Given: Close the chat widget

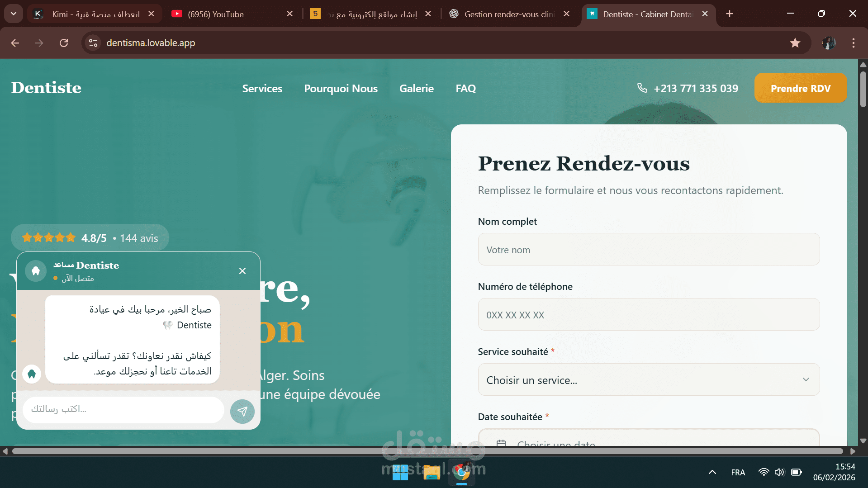Looking at the screenshot, I should click(x=242, y=270).
